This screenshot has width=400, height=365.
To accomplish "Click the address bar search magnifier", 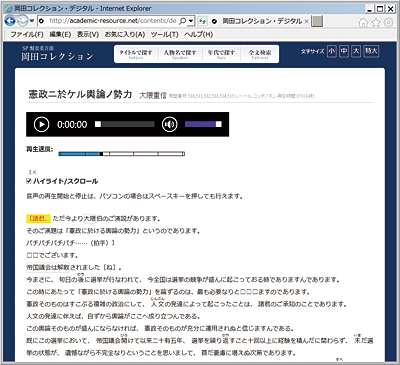I will [182, 21].
